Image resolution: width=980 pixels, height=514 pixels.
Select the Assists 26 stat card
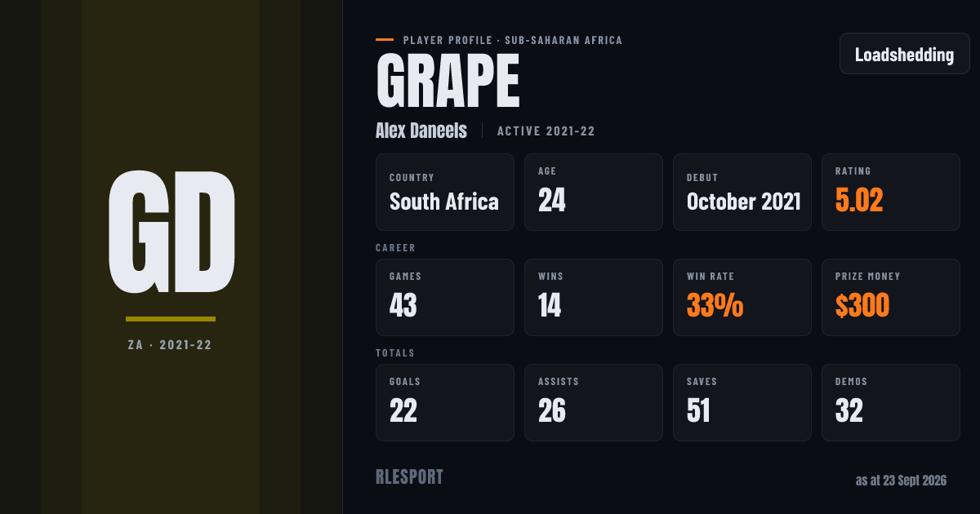point(594,402)
